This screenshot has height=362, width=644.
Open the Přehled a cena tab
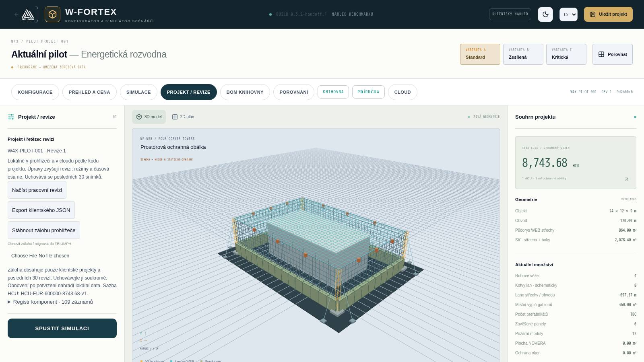tap(89, 92)
